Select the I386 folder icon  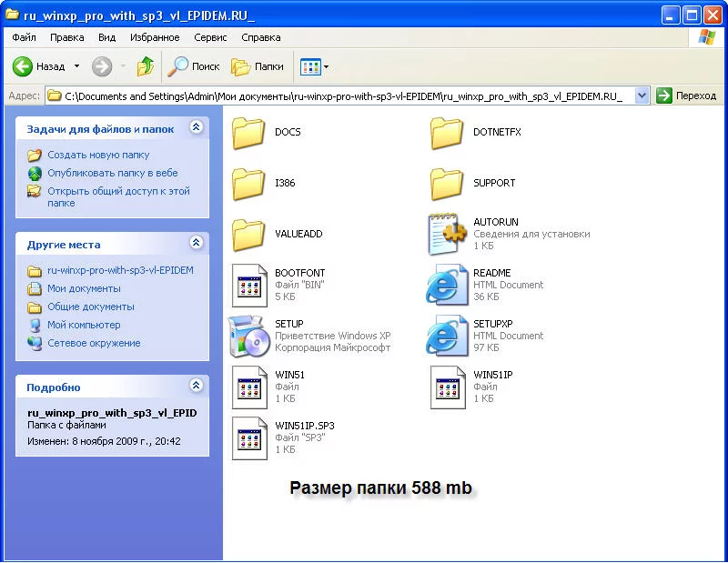pyautogui.click(x=248, y=184)
